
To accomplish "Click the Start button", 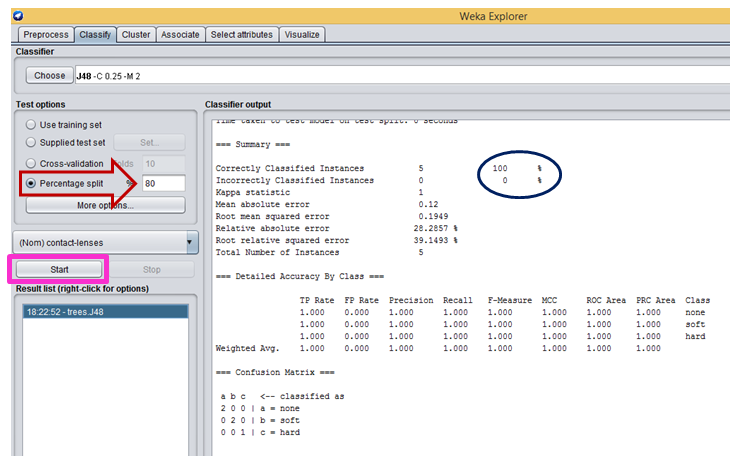I will click(x=59, y=270).
